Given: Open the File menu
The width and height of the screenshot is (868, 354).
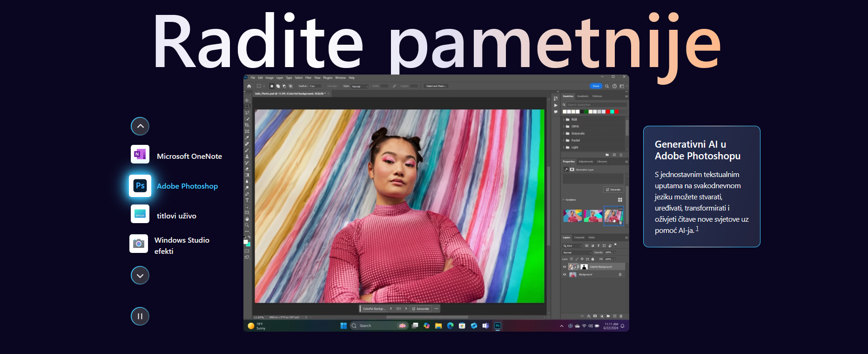Looking at the screenshot, I should click(253, 78).
